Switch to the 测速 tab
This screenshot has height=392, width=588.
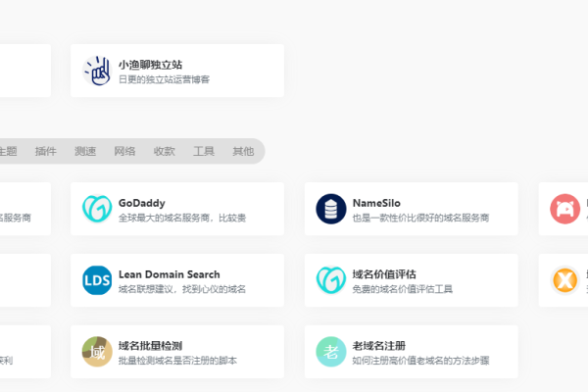point(85,151)
